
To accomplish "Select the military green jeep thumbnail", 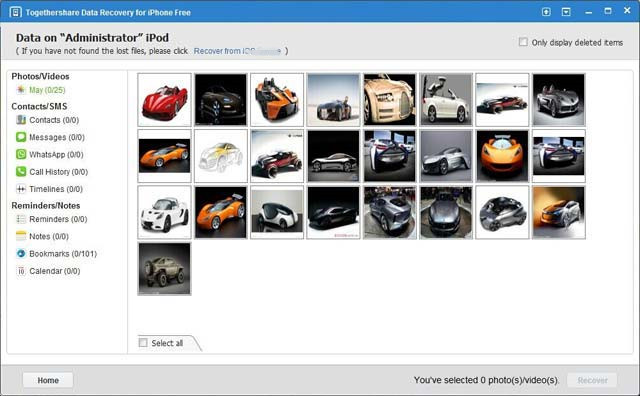I will [x=164, y=269].
